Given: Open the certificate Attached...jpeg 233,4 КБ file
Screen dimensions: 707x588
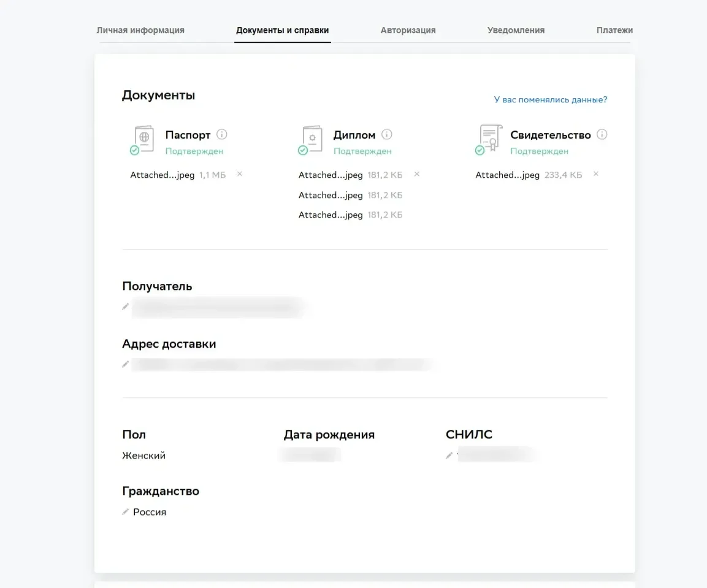Looking at the screenshot, I should 507,175.
